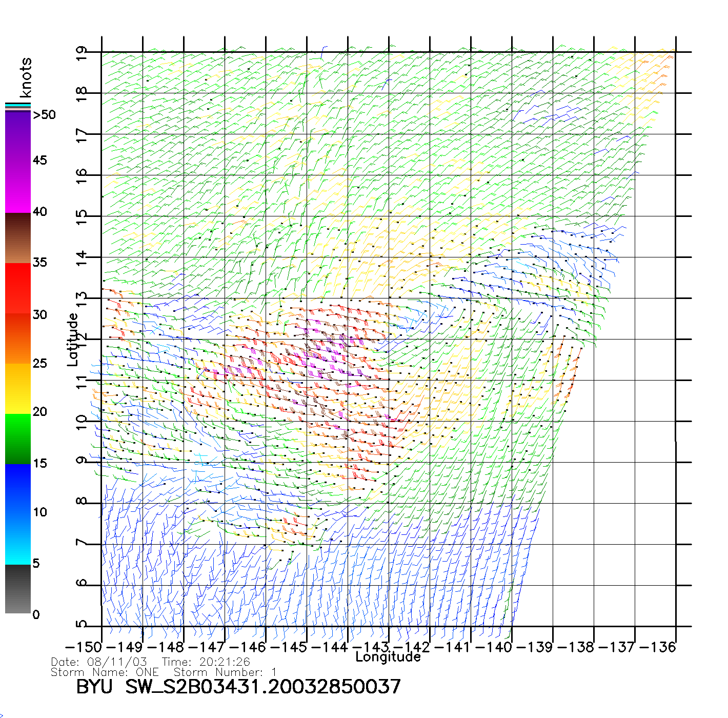
Task: Choose the gray 0–5 knots legend band
Action: (x=18, y=589)
